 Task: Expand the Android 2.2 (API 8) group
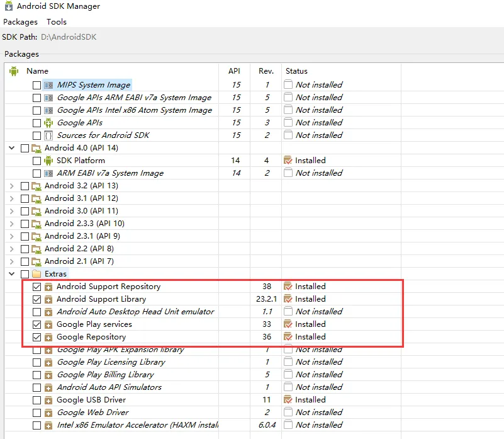pos(12,249)
